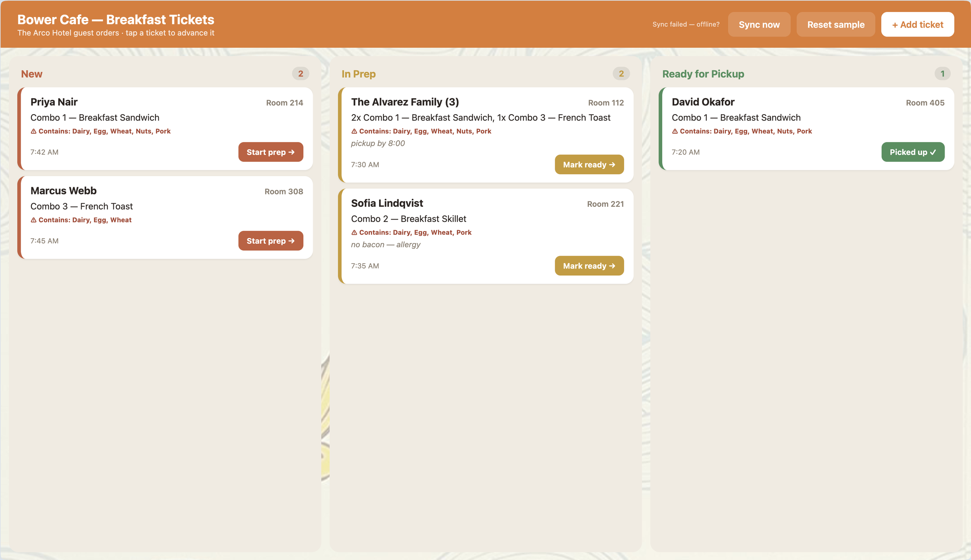
Task: Click 'Contains: Dairy, Egg, Wheat, Pork' allergen line
Action: coord(411,232)
